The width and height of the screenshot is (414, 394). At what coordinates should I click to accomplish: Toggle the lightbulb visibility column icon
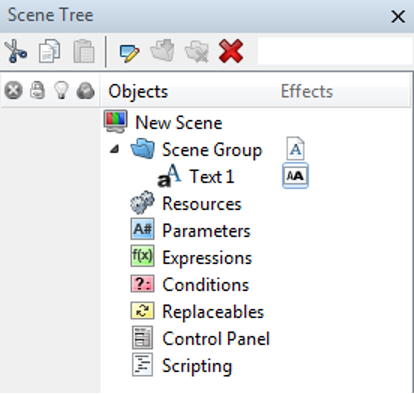pyautogui.click(x=61, y=90)
